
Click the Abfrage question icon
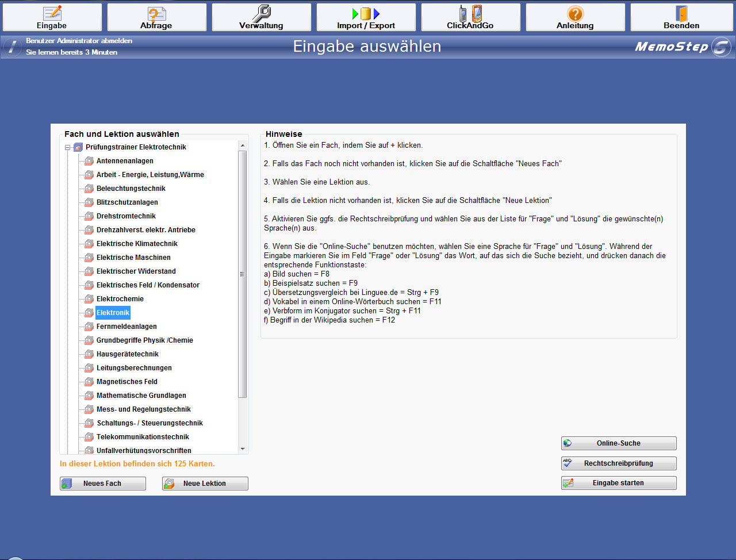(x=156, y=13)
